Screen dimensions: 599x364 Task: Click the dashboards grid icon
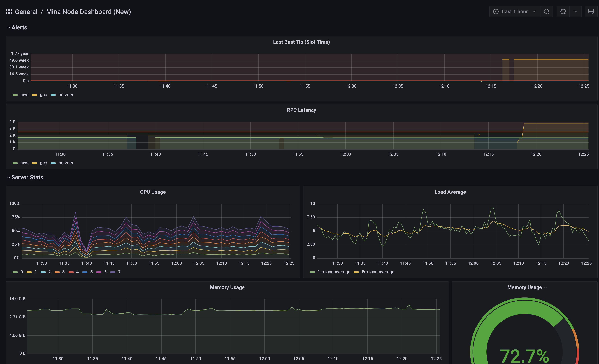click(x=9, y=11)
